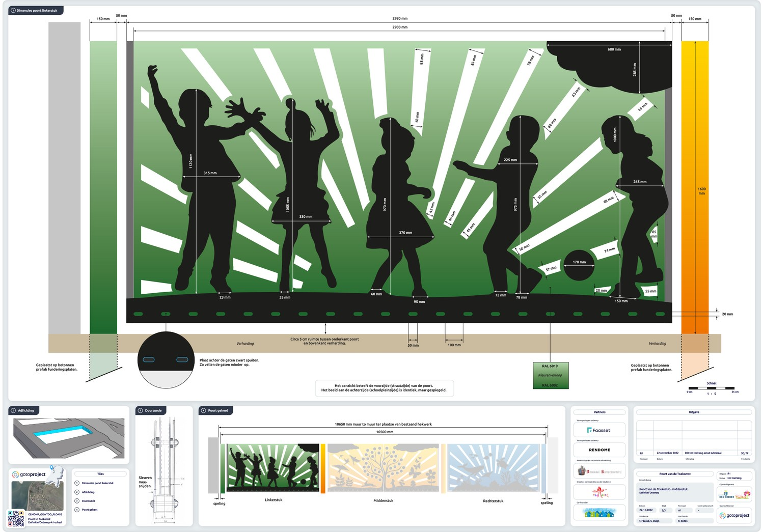764x532 pixels.
Task: Click the Rechterstuk gate thumbnail
Action: pyautogui.click(x=493, y=468)
